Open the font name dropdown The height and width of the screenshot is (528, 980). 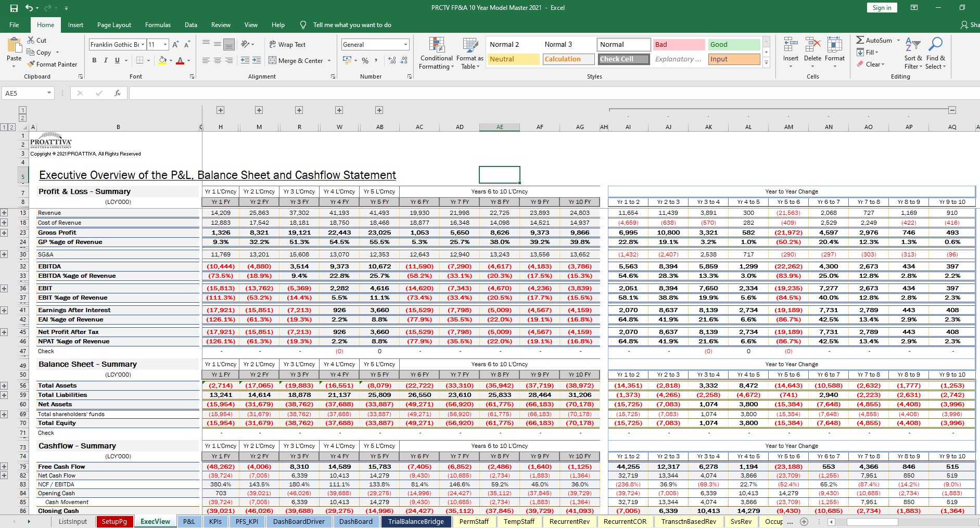(143, 45)
